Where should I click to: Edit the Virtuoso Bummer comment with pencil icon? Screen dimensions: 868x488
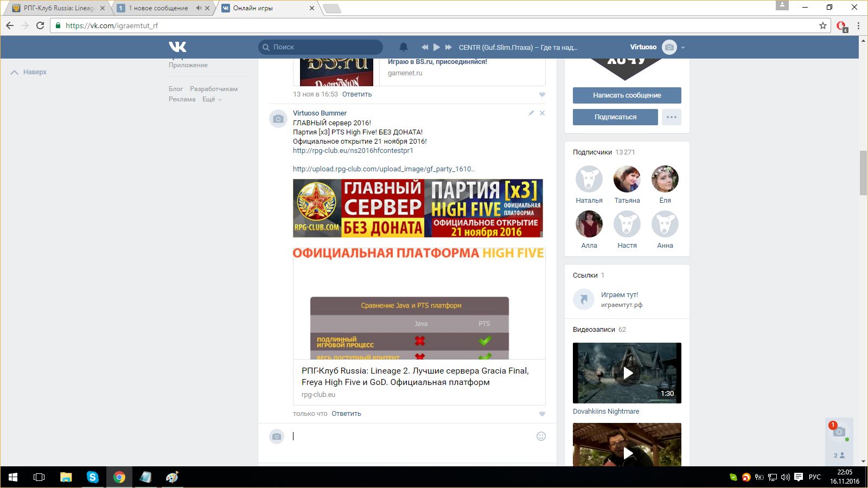tap(531, 113)
